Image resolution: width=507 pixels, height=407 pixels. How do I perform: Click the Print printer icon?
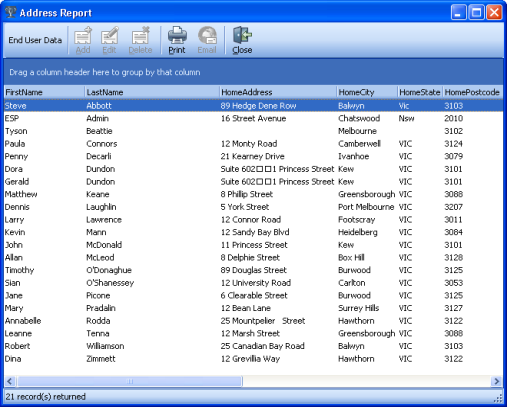coord(177,35)
